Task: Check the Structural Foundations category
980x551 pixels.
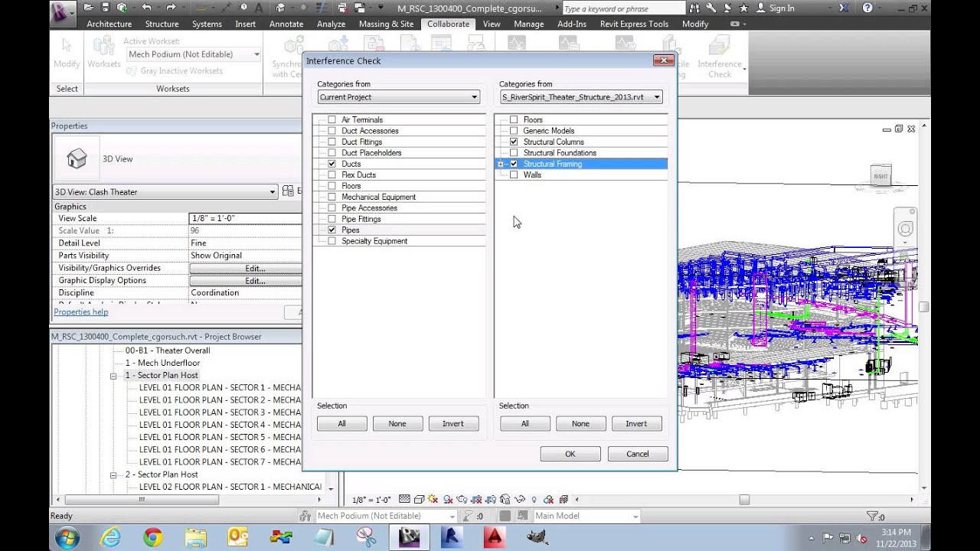Action: click(x=514, y=152)
